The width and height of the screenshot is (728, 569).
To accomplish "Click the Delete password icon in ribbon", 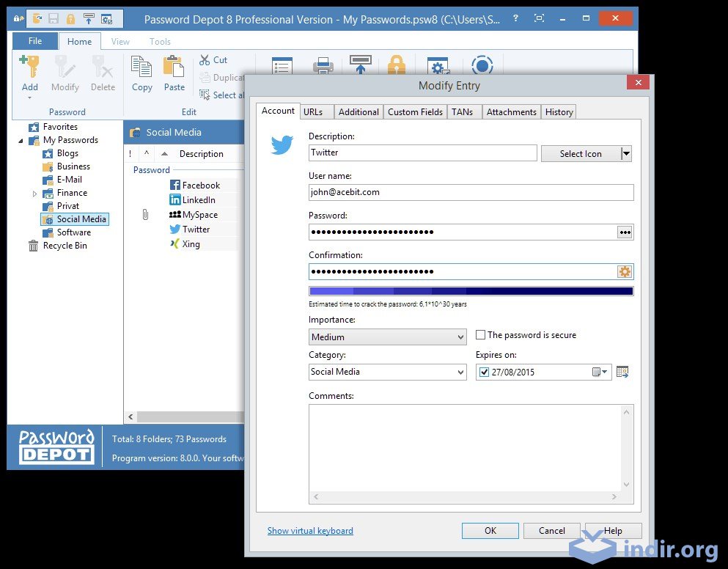I will [x=102, y=66].
